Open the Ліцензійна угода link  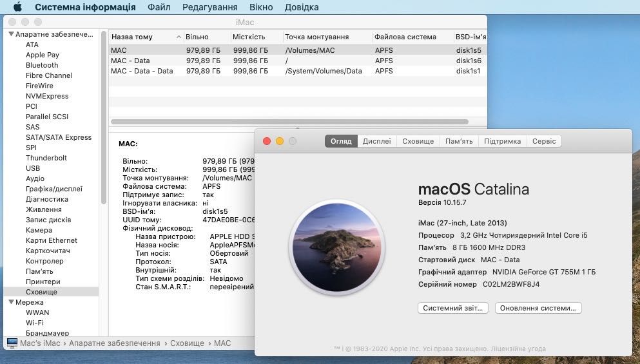(x=518, y=349)
